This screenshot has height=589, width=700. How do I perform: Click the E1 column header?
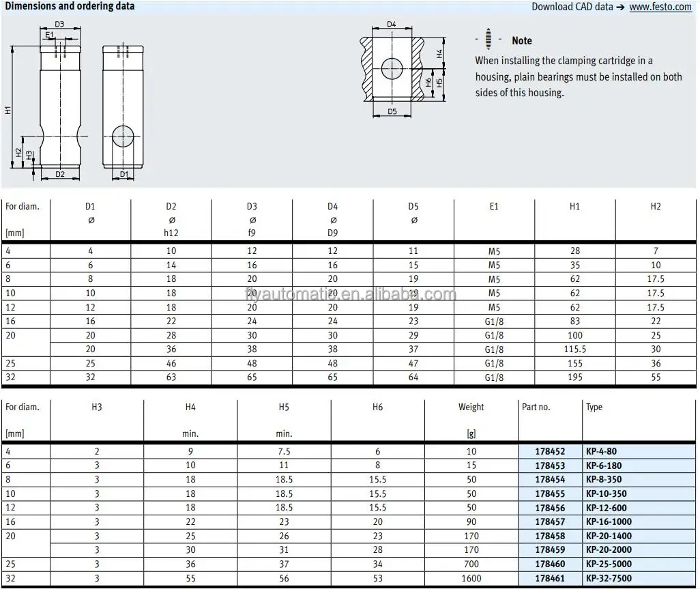494,207
